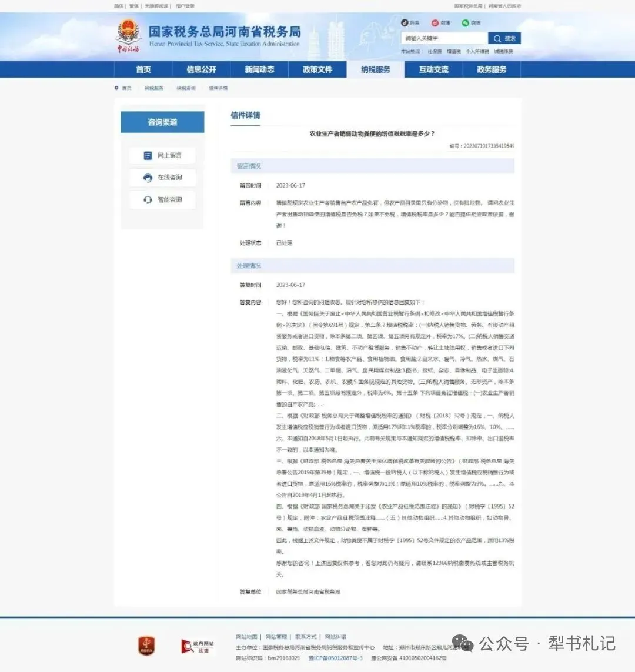
Task: Click the 个人所得税 hot search link
Action: 477,51
